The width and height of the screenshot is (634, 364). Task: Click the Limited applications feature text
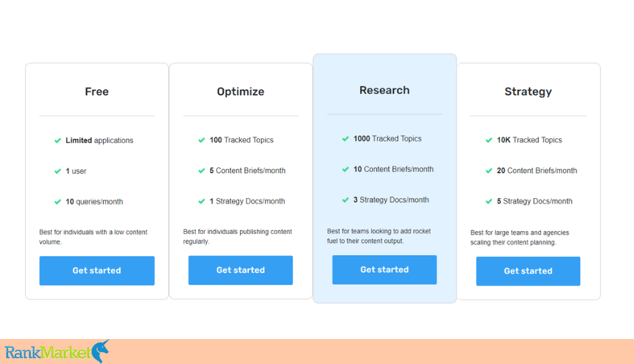(99, 141)
